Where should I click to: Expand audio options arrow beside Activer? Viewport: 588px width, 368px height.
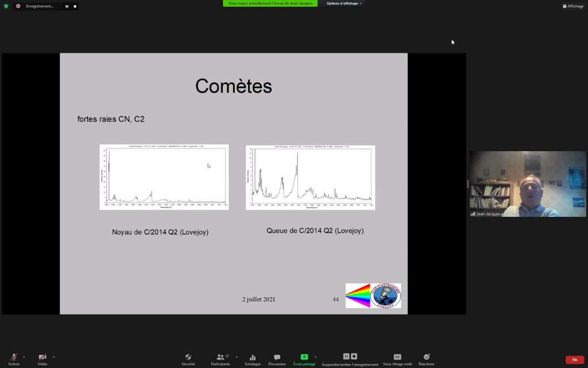coord(24,357)
